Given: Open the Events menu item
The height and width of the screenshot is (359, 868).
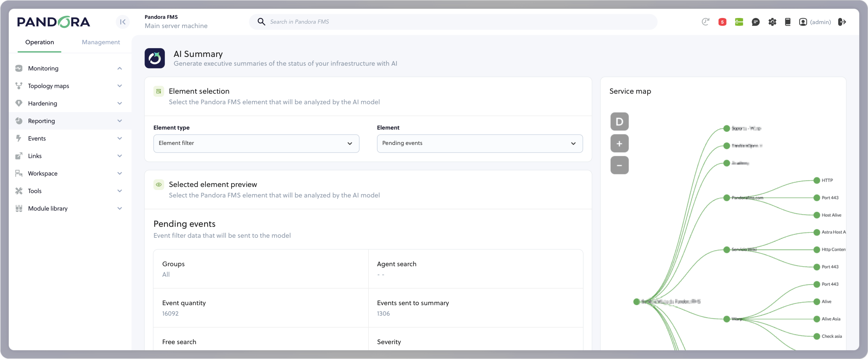Looking at the screenshot, I should [70, 139].
